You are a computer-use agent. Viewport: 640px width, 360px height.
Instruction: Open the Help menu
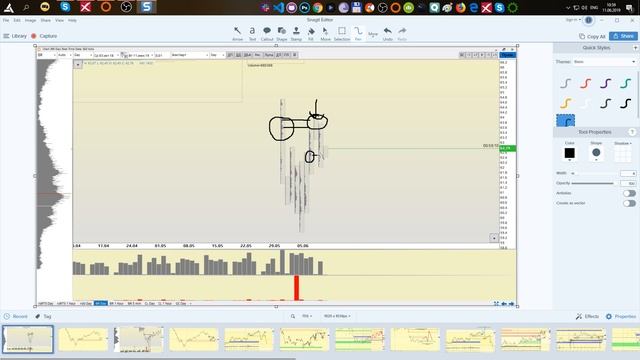[x=72, y=20]
